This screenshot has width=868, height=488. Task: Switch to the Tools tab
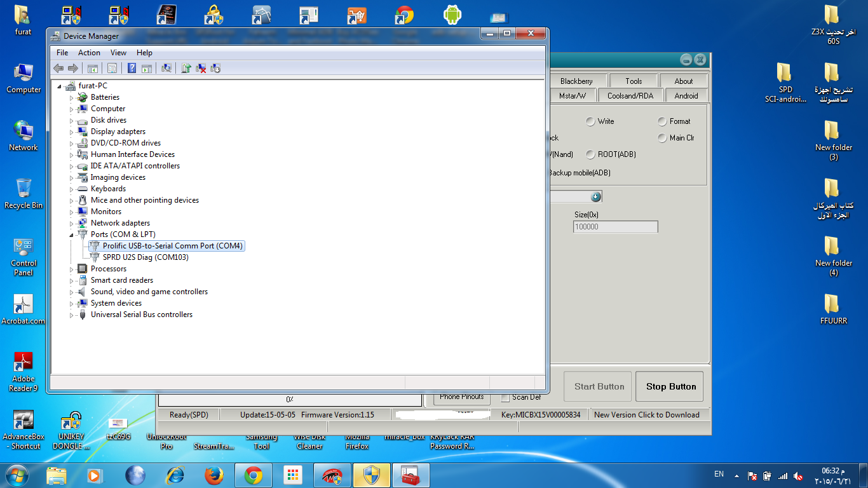click(634, 81)
